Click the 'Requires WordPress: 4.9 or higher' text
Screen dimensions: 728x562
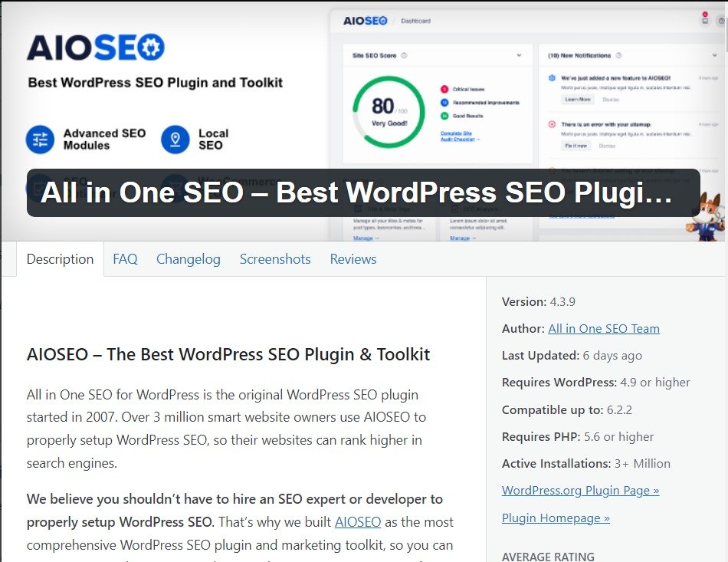[596, 383]
